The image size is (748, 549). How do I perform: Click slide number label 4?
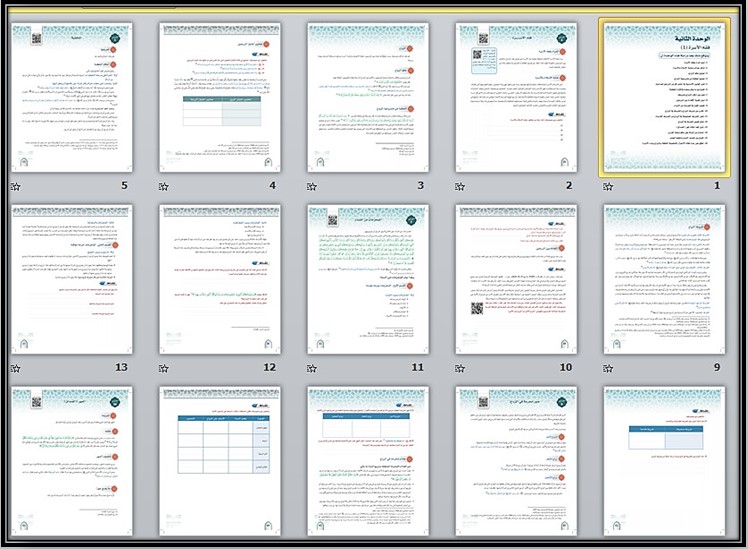tap(272, 186)
